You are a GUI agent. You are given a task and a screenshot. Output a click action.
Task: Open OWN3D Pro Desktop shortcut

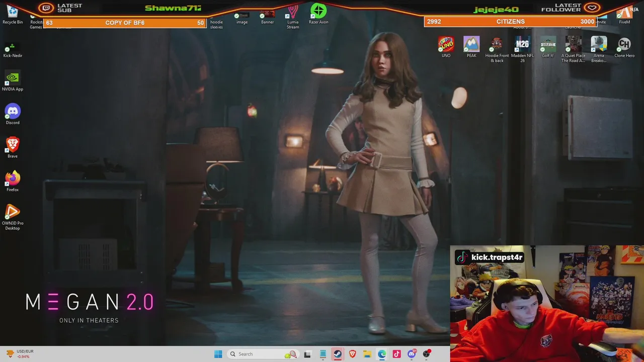point(13,217)
